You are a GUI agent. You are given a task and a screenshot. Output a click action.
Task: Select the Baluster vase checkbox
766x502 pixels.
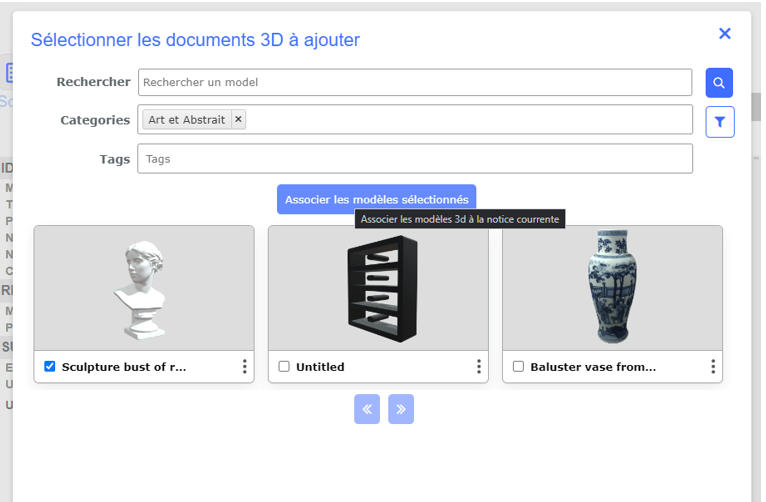[x=518, y=367]
